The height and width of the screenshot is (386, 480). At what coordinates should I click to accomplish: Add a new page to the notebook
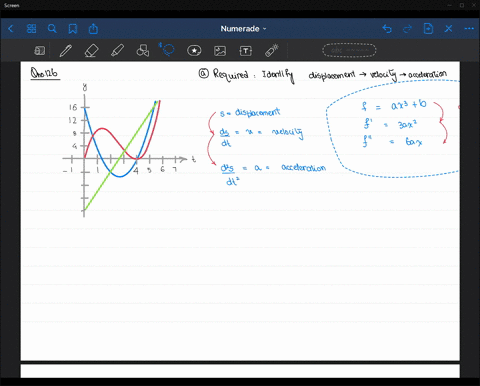point(428,29)
